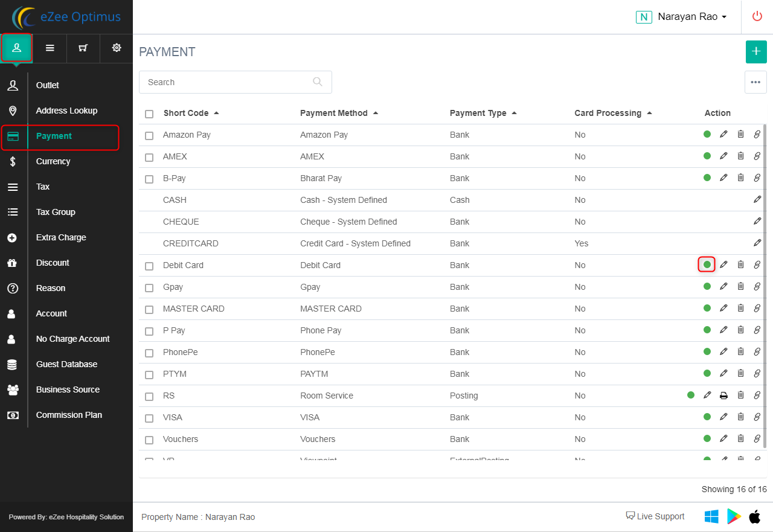Sort by Payment Method column
Screen dimensions: 773x532
339,113
